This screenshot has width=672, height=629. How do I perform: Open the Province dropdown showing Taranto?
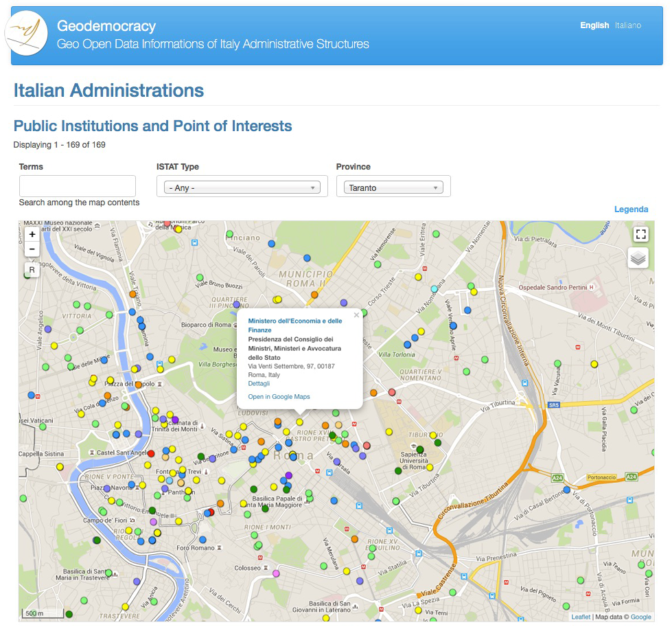393,187
